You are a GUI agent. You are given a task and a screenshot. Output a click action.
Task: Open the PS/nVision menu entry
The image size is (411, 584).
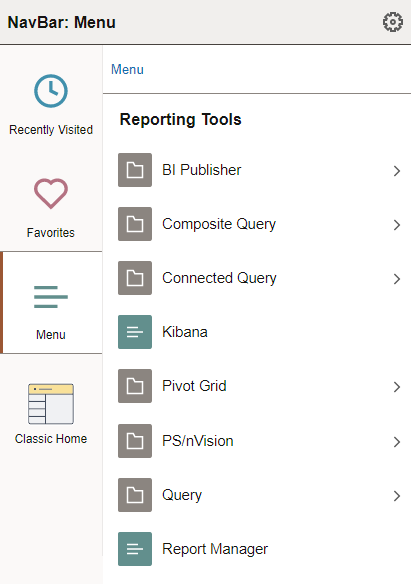point(198,441)
